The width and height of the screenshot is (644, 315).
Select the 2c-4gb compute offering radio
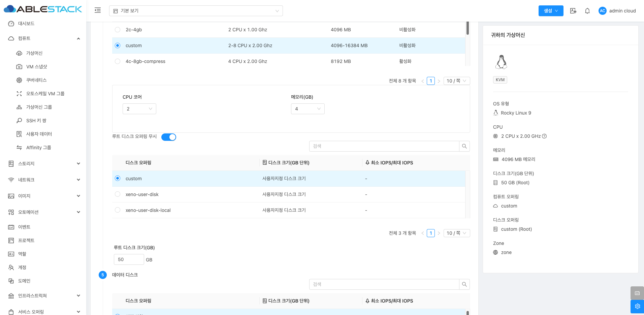118,30
